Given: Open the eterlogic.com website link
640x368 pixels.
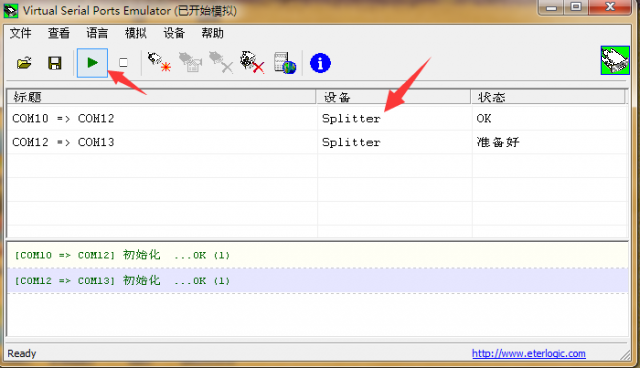Looking at the screenshot, I should point(529,353).
